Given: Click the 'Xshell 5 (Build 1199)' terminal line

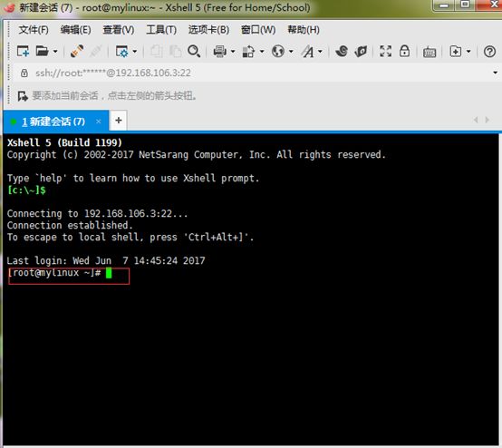Looking at the screenshot, I should [64, 142].
